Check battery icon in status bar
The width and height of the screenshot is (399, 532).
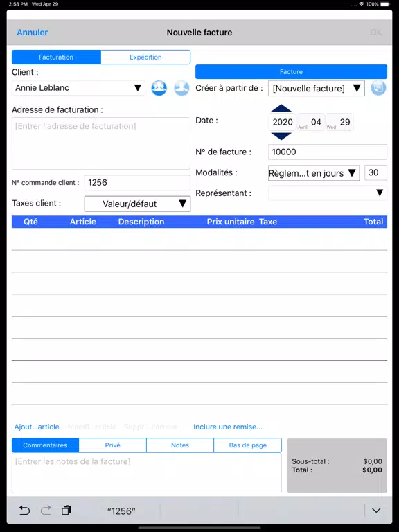(385, 4)
